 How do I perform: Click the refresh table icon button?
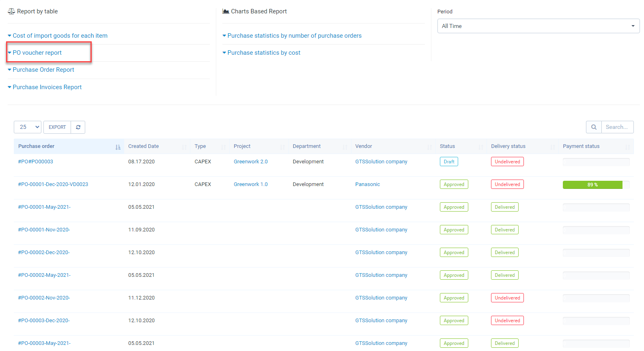(78, 127)
